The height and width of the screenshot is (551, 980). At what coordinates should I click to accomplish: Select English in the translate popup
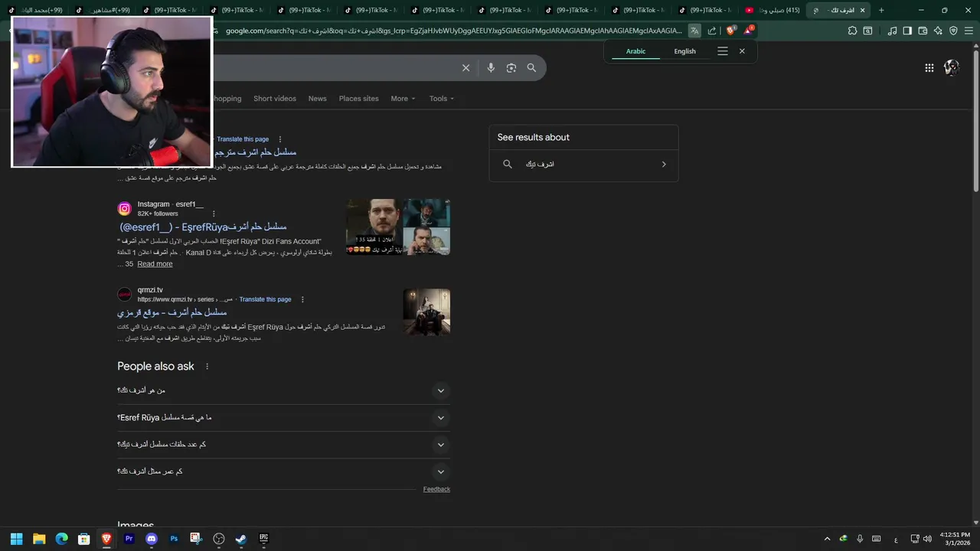point(684,51)
